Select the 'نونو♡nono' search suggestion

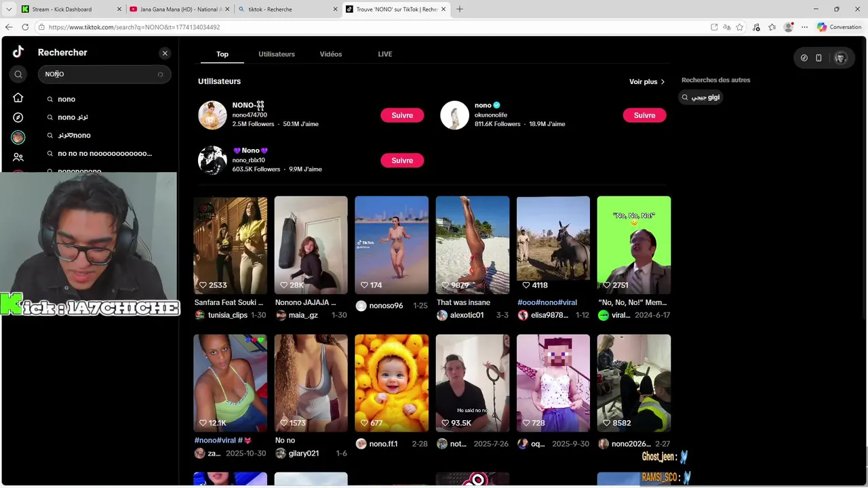74,136
